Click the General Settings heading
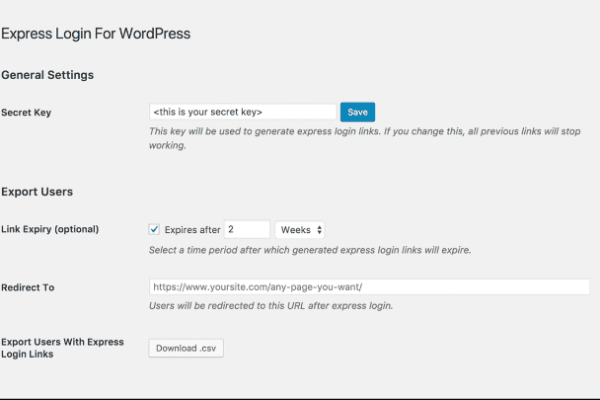The height and width of the screenshot is (400, 600). [47, 75]
